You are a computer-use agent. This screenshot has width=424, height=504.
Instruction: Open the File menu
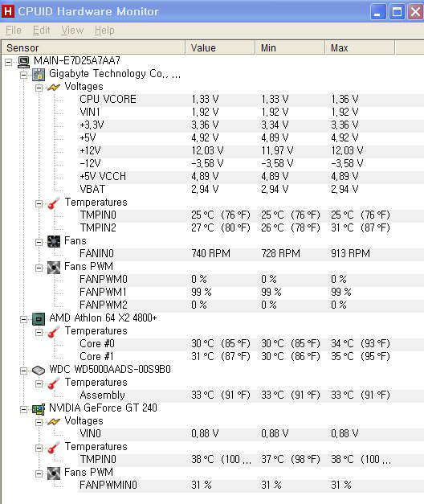click(x=14, y=31)
